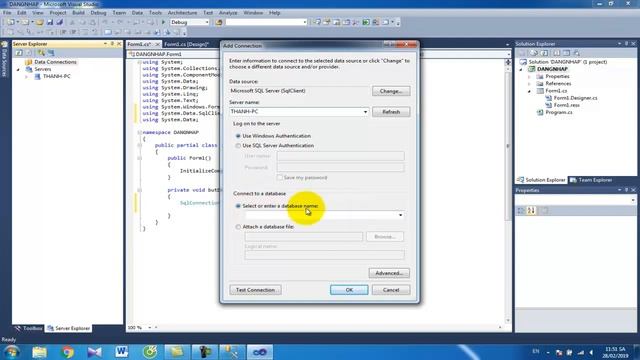Click Connect to Server icon in Server Explorer
This screenshot has width=640, height=360.
point(51,53)
